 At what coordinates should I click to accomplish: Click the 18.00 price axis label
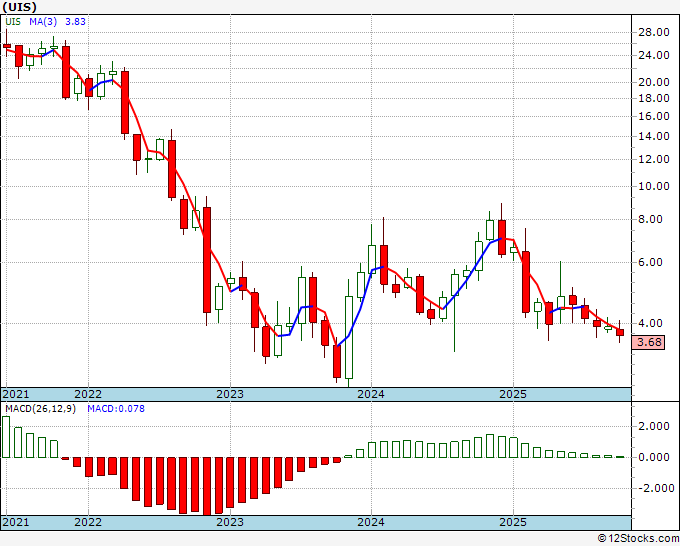coord(653,98)
